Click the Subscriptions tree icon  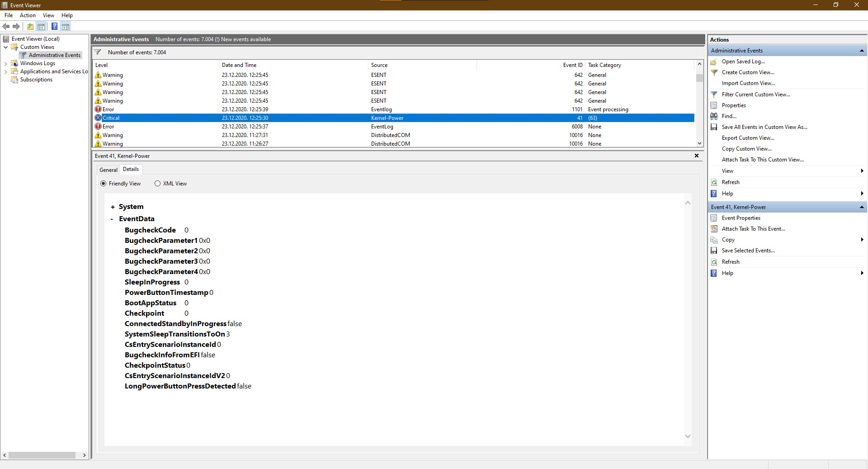[14, 80]
